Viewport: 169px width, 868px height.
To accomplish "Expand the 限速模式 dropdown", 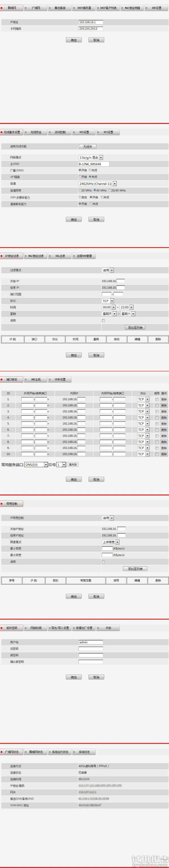I will click(117, 542).
